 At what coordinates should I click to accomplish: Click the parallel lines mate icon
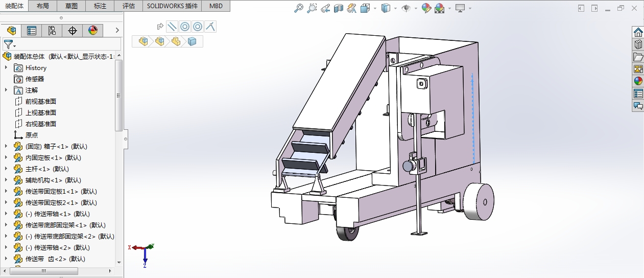coord(172,27)
